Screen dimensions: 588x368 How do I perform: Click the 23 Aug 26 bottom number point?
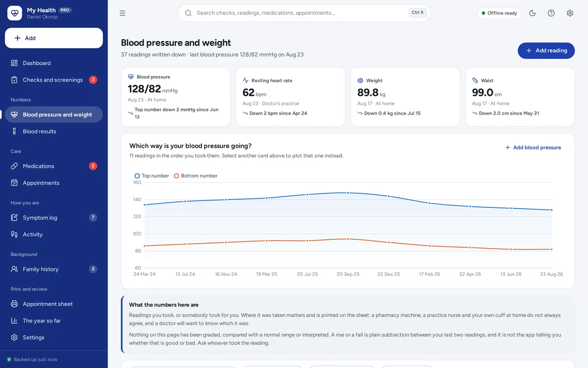coord(551,249)
